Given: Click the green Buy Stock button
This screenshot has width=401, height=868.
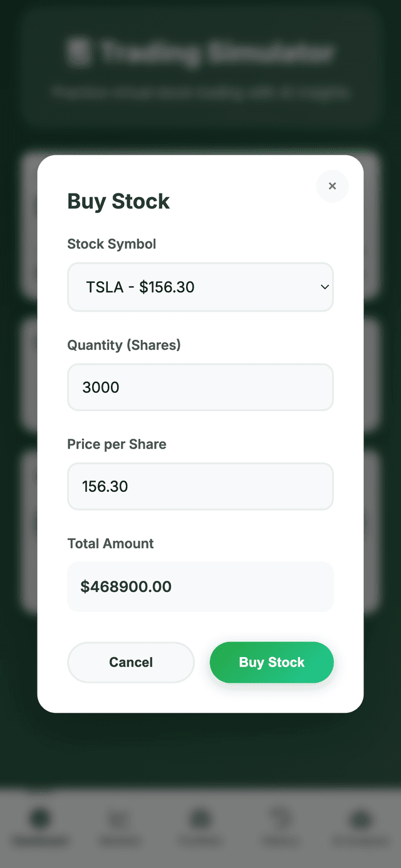Looking at the screenshot, I should [271, 662].
